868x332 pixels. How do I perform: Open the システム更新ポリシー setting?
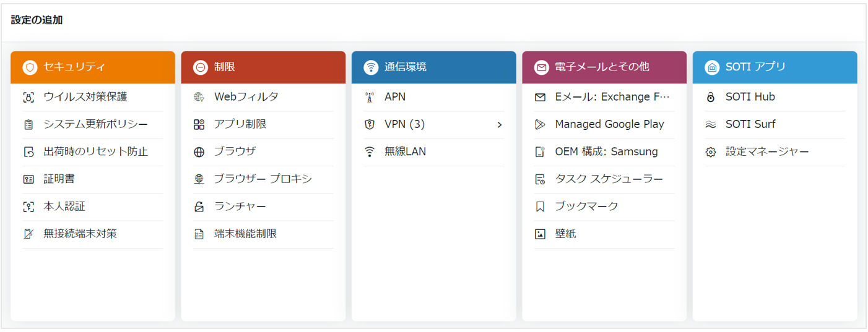[93, 125]
